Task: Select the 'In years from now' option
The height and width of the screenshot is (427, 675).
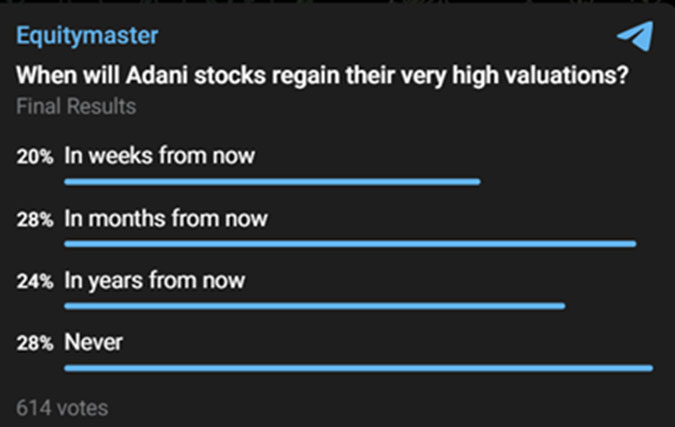Action: point(155,281)
